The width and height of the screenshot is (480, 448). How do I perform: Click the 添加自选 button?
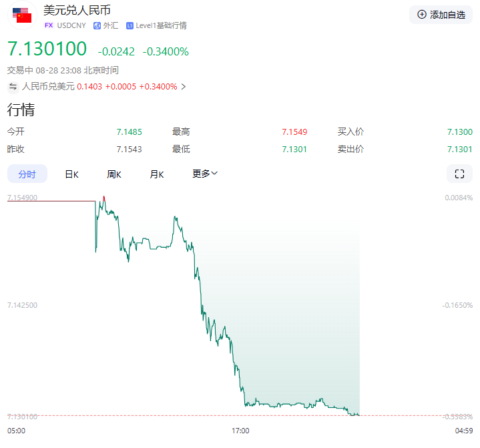pyautogui.click(x=441, y=14)
